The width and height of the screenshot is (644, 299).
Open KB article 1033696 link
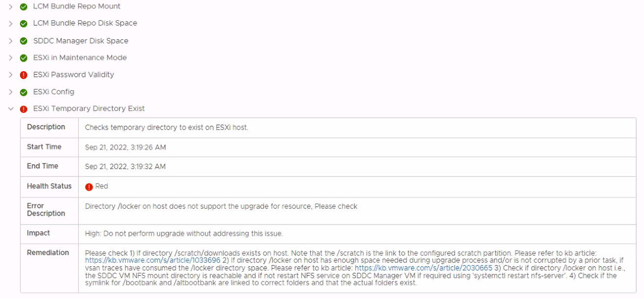tap(152, 260)
